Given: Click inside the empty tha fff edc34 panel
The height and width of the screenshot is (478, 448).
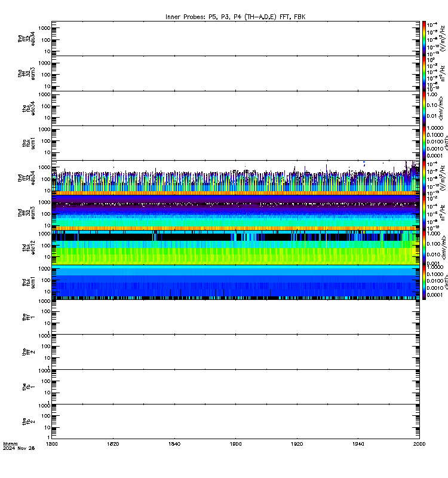Looking at the screenshot, I should coord(235,38).
